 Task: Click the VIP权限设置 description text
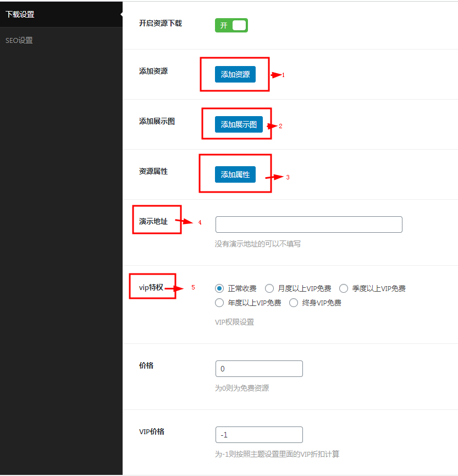tap(234, 322)
